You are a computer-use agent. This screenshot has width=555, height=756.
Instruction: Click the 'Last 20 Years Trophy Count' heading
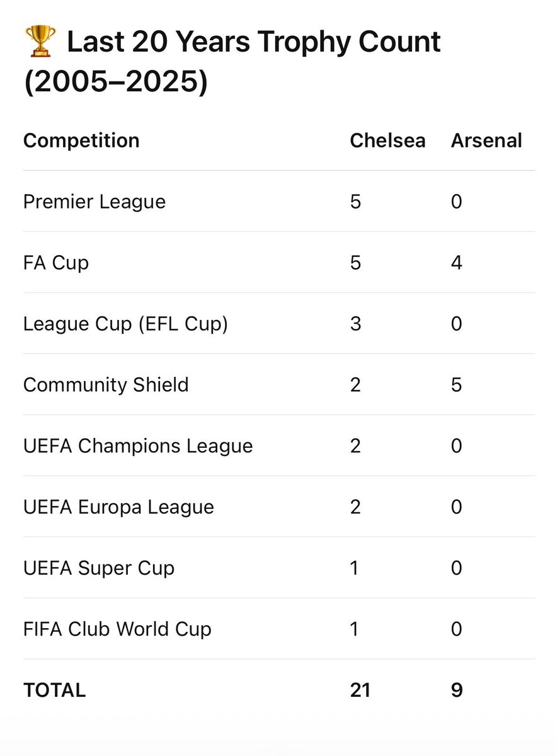[x=254, y=43]
